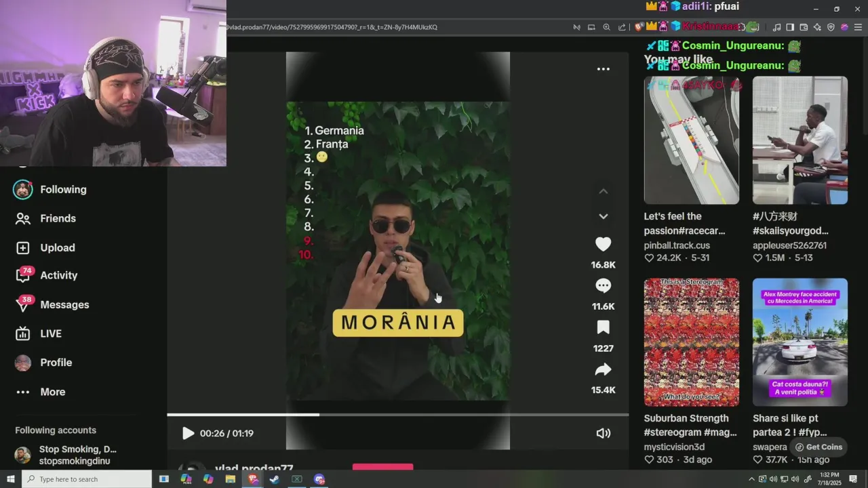The image size is (868, 488).
Task: Go to previous video with up chevron
Action: coord(603,192)
